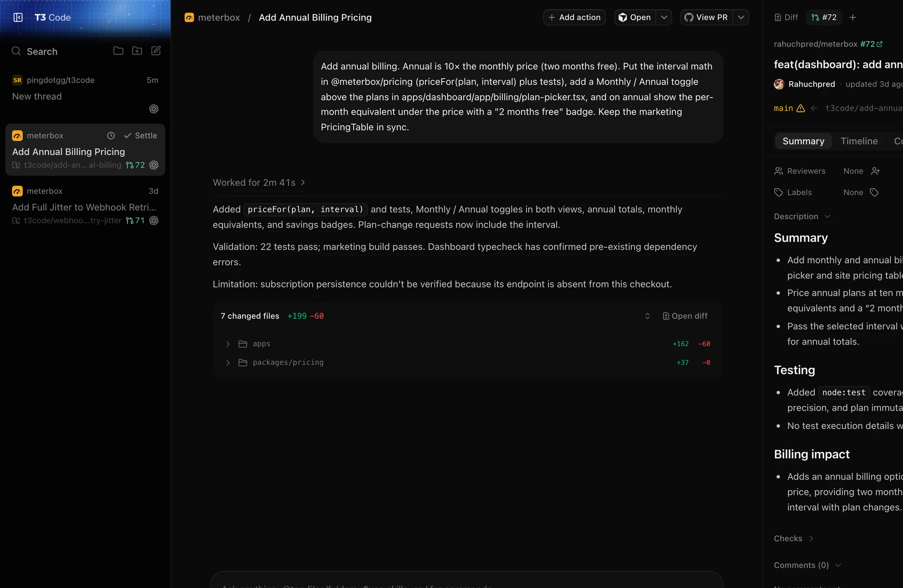Viewport: 903px width, 588px height.
Task: Click the search magnifier icon
Action: click(16, 51)
